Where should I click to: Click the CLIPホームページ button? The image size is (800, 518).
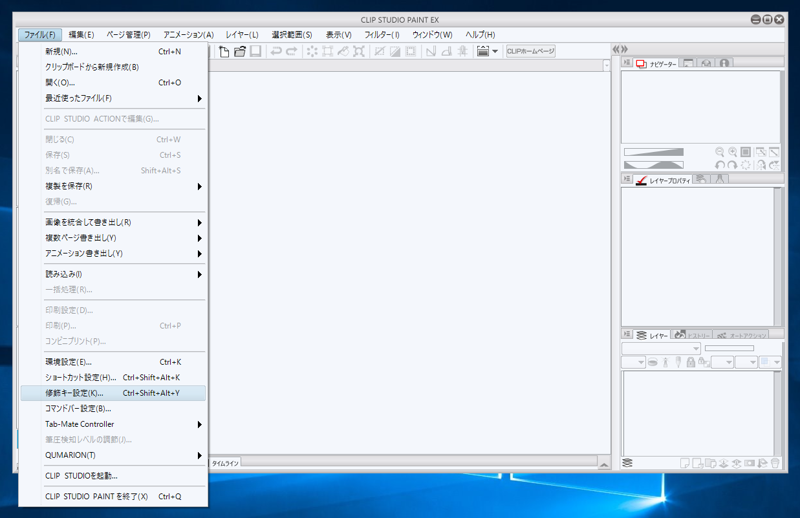pos(531,51)
